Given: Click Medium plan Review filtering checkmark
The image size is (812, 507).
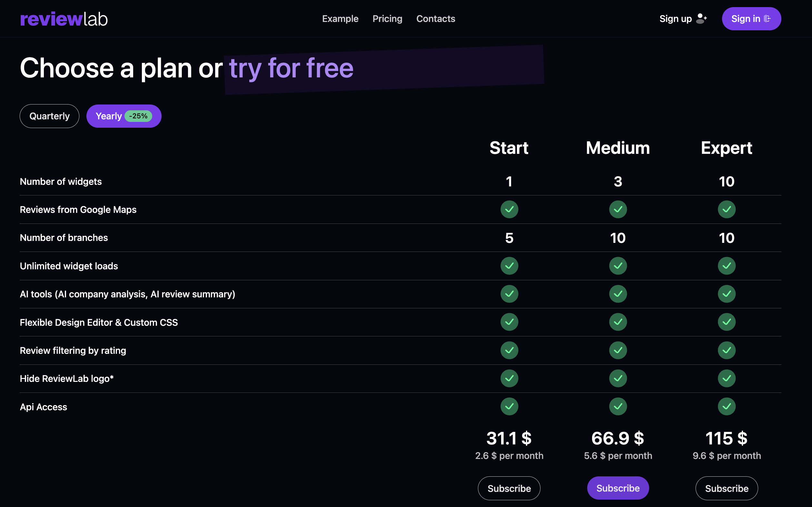Looking at the screenshot, I should (618, 350).
